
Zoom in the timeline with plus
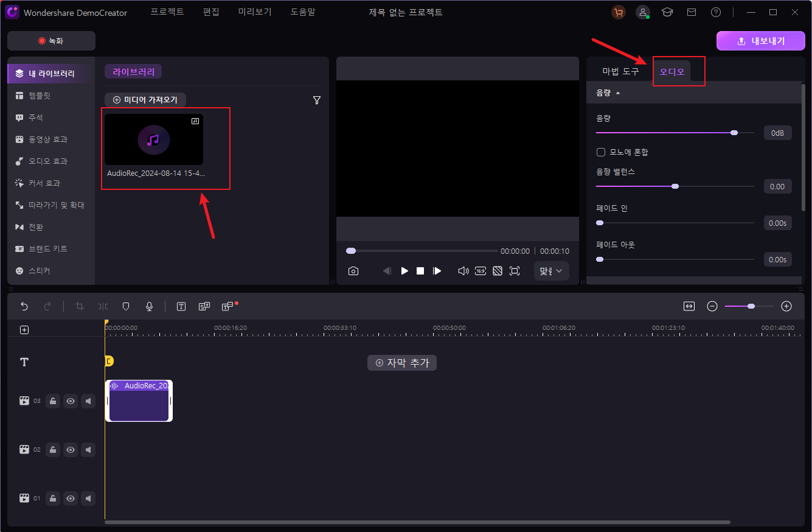pos(786,306)
